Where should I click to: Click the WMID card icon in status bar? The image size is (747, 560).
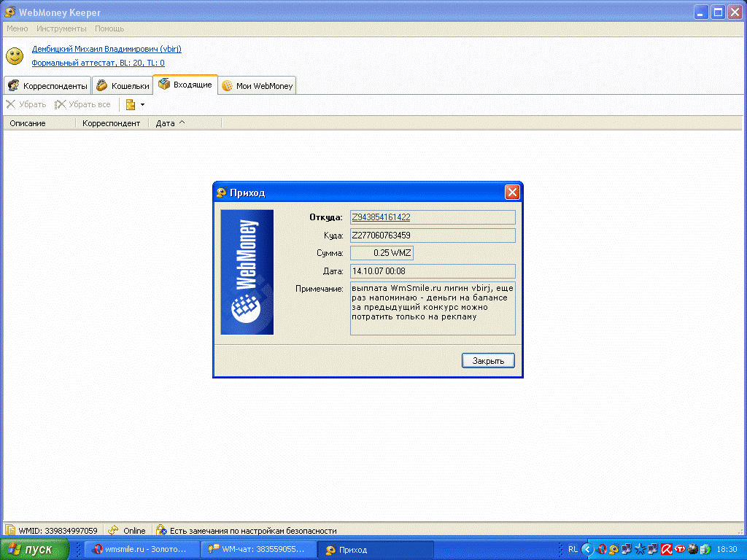[x=10, y=531]
